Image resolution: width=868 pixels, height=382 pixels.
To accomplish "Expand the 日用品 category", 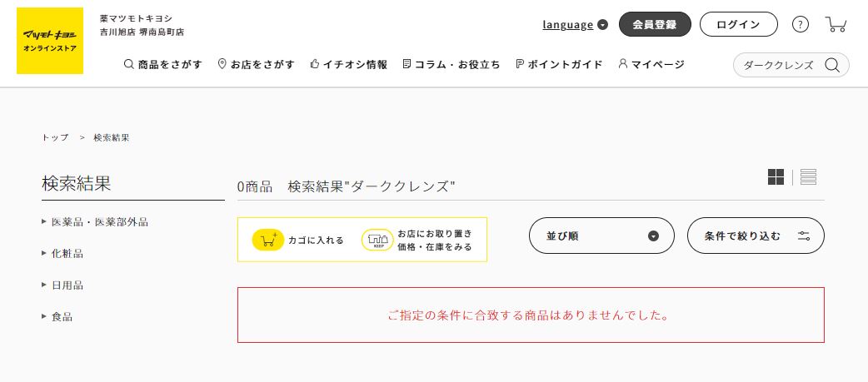I will pyautogui.click(x=62, y=285).
